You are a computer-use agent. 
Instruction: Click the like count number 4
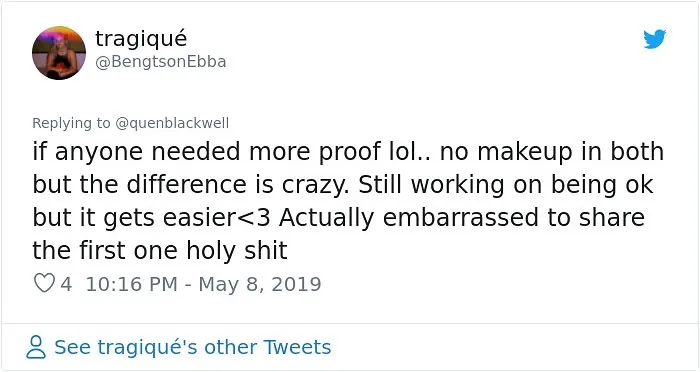pyautogui.click(x=66, y=284)
